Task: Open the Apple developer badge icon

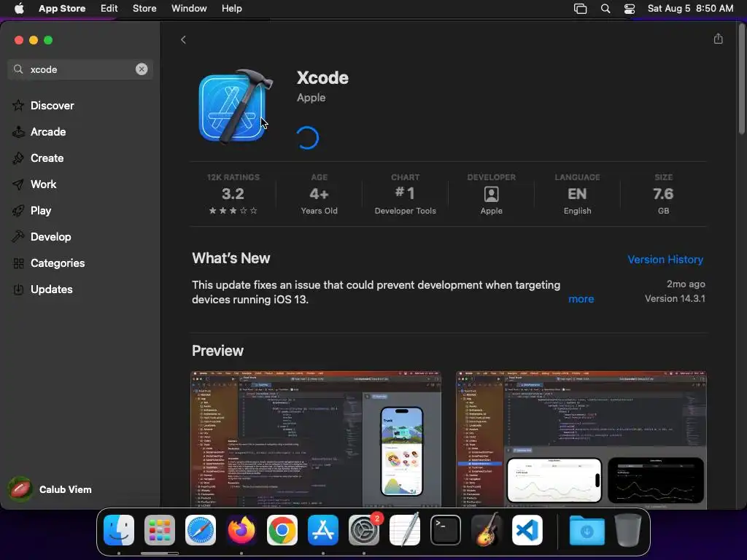Action: [x=491, y=194]
